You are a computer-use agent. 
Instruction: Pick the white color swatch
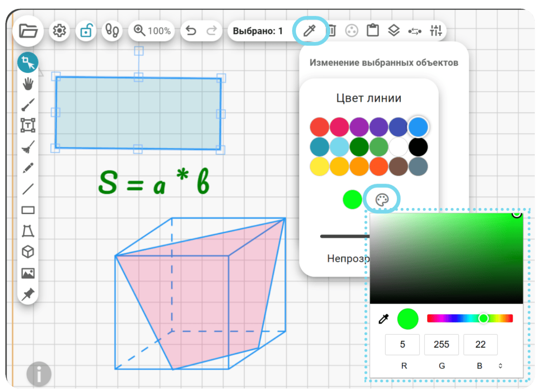[399, 147]
